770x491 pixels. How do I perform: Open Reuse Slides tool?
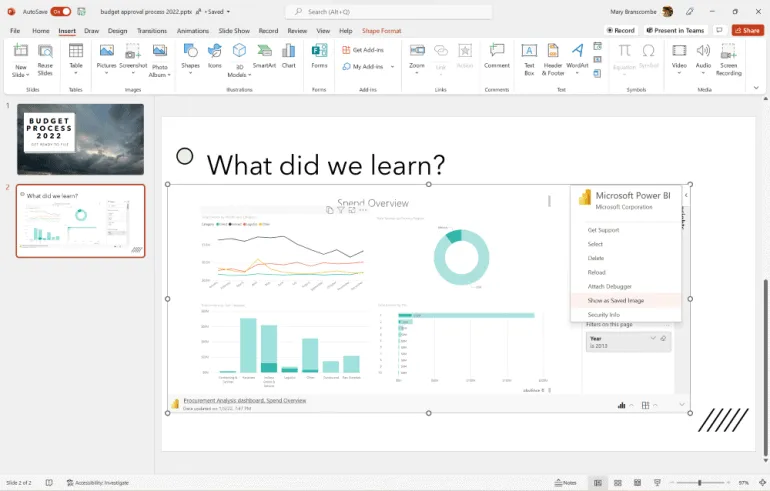click(45, 60)
